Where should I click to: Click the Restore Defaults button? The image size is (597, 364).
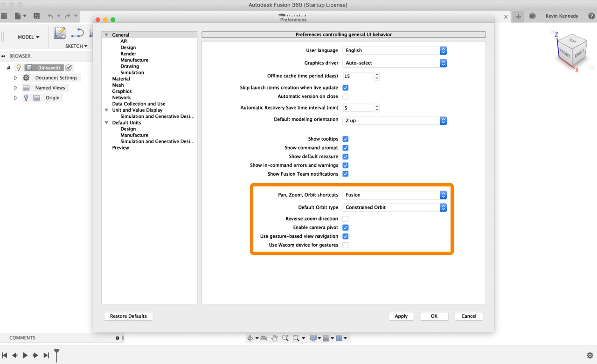pyautogui.click(x=128, y=316)
